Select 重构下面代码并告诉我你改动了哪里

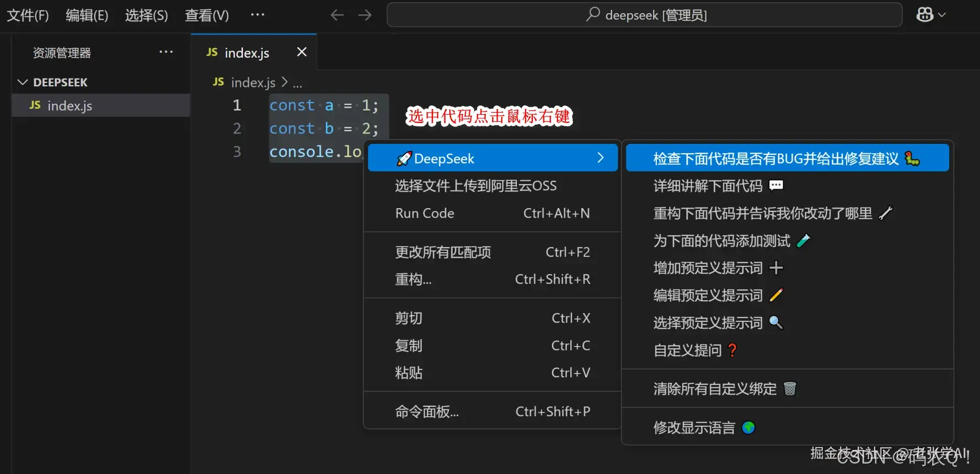pyautogui.click(x=787, y=213)
